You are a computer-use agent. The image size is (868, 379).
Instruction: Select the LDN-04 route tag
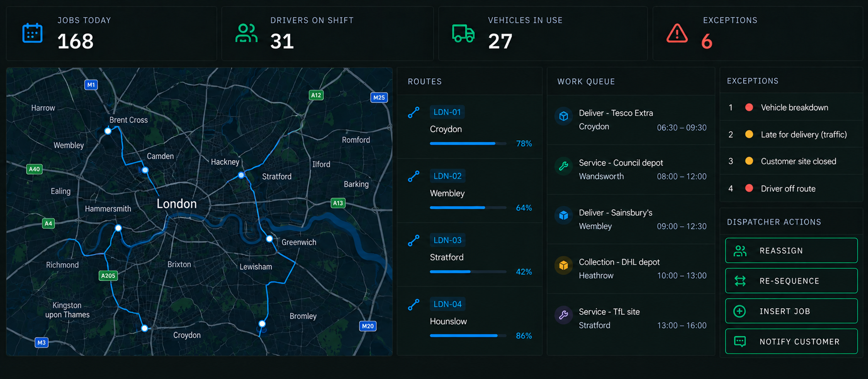click(448, 304)
